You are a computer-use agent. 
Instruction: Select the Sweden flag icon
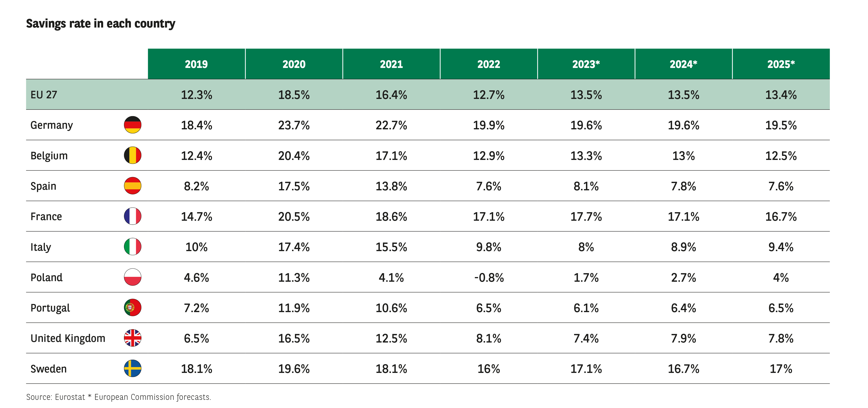coord(132,369)
